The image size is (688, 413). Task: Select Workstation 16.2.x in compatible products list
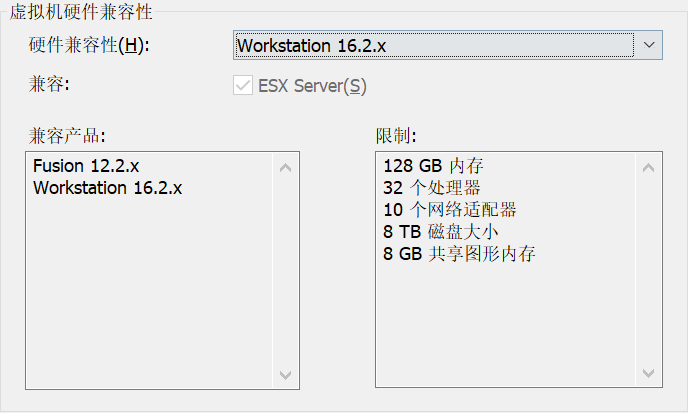pyautogui.click(x=107, y=188)
